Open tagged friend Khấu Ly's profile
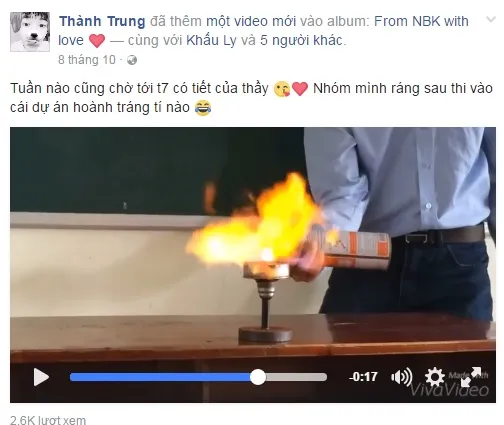 pyautogui.click(x=211, y=40)
